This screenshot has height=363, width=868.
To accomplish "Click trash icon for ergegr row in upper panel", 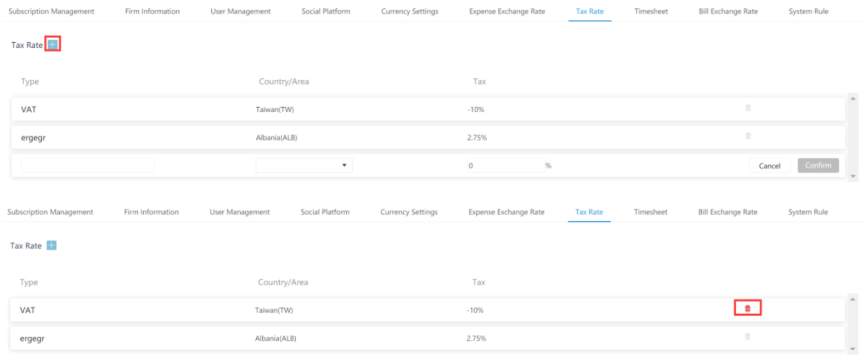I will coord(748,136).
